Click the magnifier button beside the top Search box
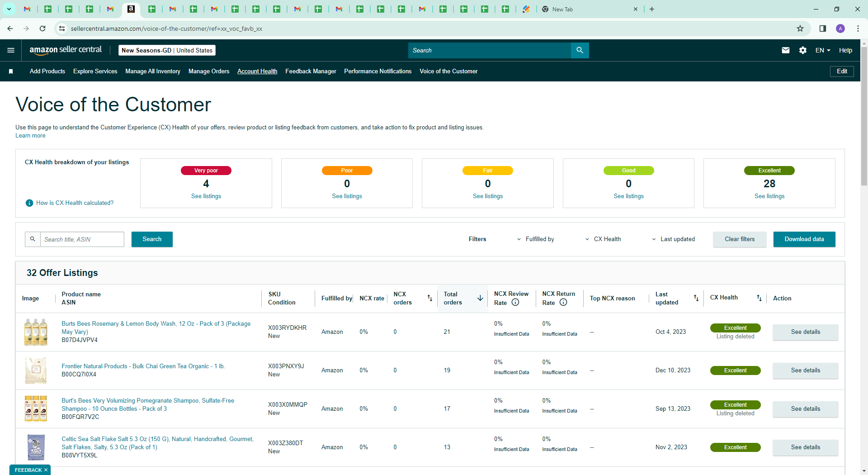 click(x=580, y=50)
